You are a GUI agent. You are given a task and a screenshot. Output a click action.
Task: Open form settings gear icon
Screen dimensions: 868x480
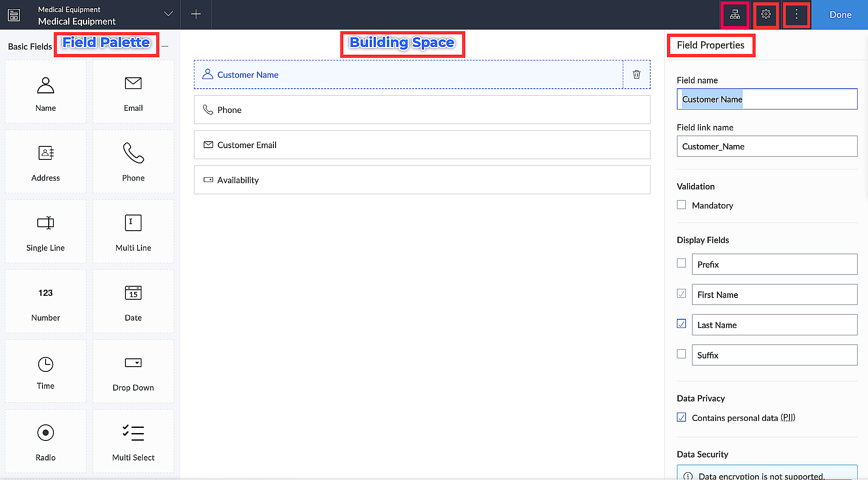766,15
